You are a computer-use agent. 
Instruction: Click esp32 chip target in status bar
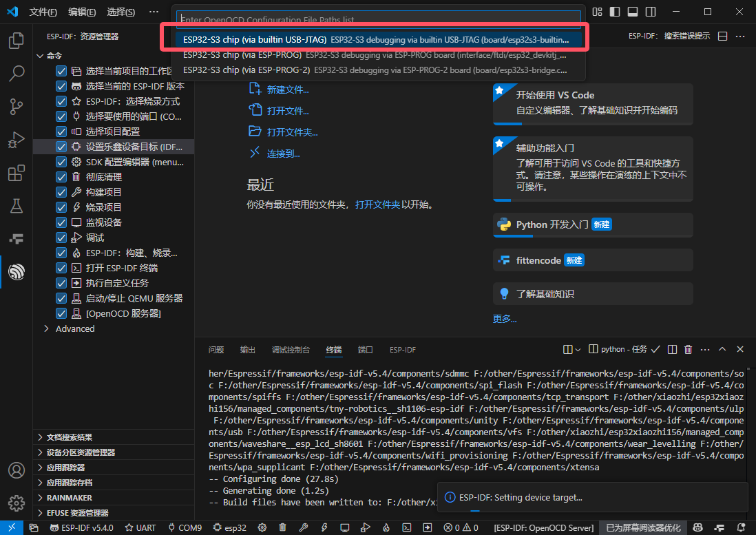point(230,527)
